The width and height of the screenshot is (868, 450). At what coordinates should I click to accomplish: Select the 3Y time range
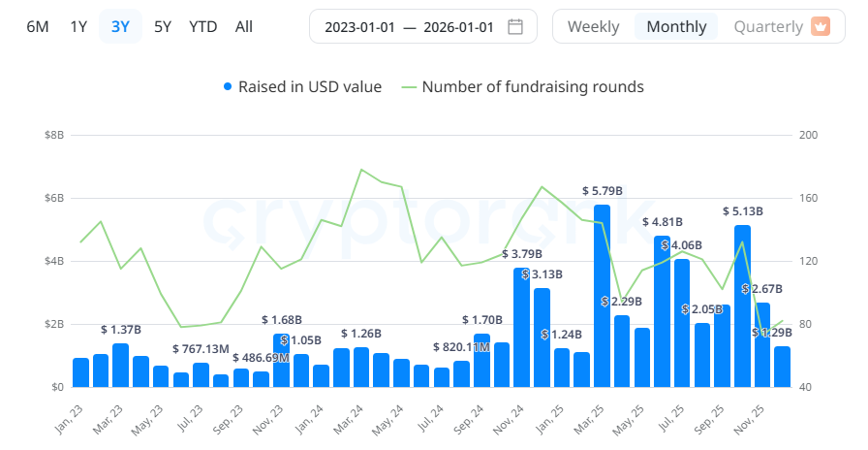click(120, 26)
